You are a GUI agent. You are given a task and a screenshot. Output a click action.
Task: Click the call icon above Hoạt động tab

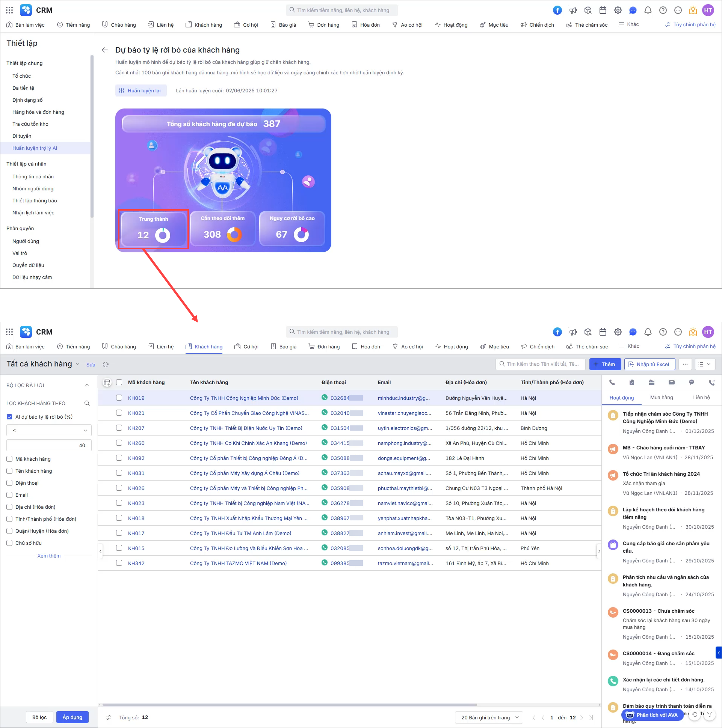(612, 383)
